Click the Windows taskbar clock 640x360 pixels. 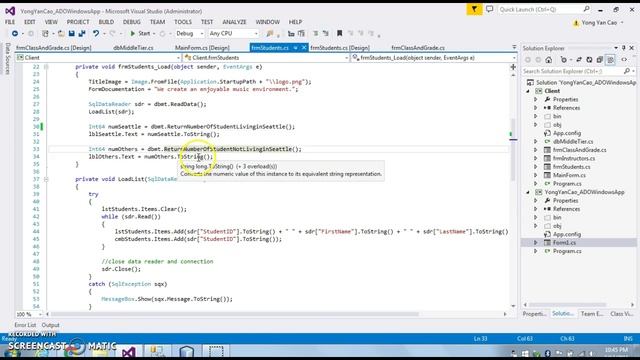coord(616,351)
